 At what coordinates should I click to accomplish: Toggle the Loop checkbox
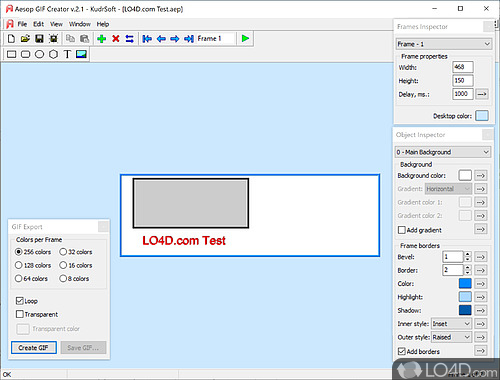[x=20, y=301]
